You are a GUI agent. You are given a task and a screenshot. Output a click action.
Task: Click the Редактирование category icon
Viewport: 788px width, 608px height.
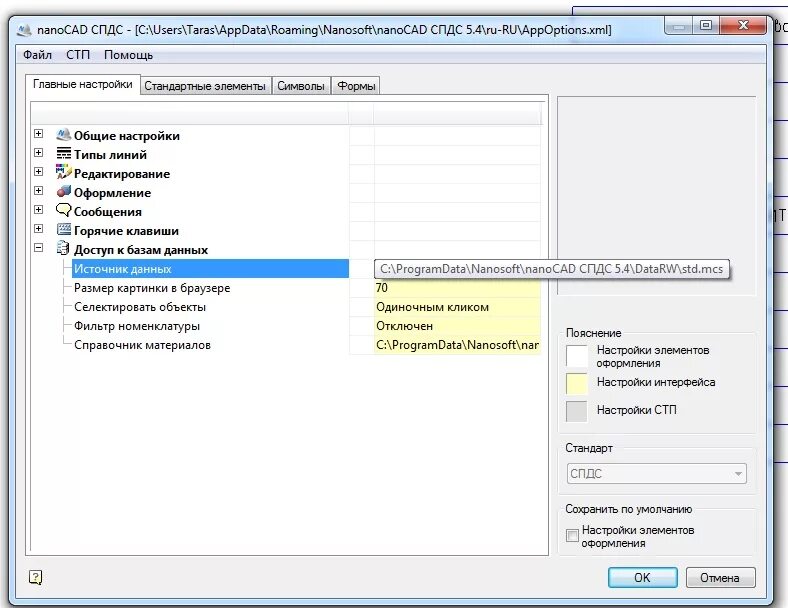pyautogui.click(x=63, y=172)
